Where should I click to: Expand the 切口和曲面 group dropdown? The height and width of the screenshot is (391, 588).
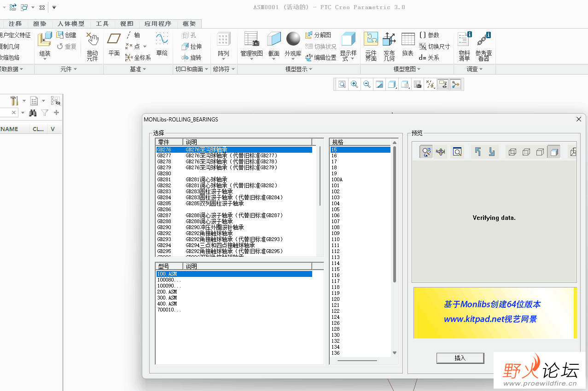tap(192, 69)
